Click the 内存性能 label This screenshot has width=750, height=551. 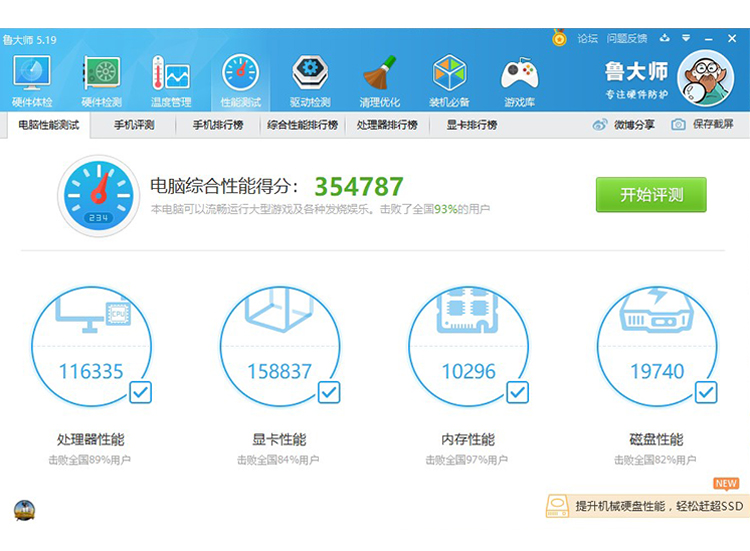(468, 439)
